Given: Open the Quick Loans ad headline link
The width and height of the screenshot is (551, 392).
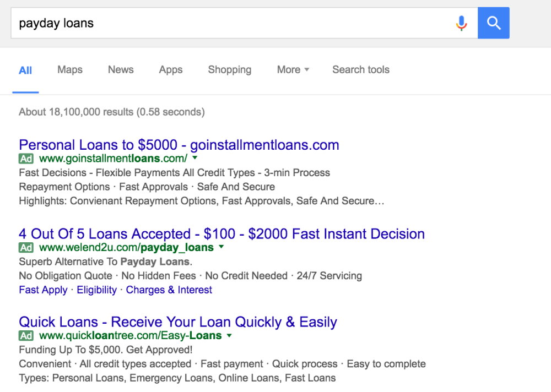Looking at the screenshot, I should [178, 322].
